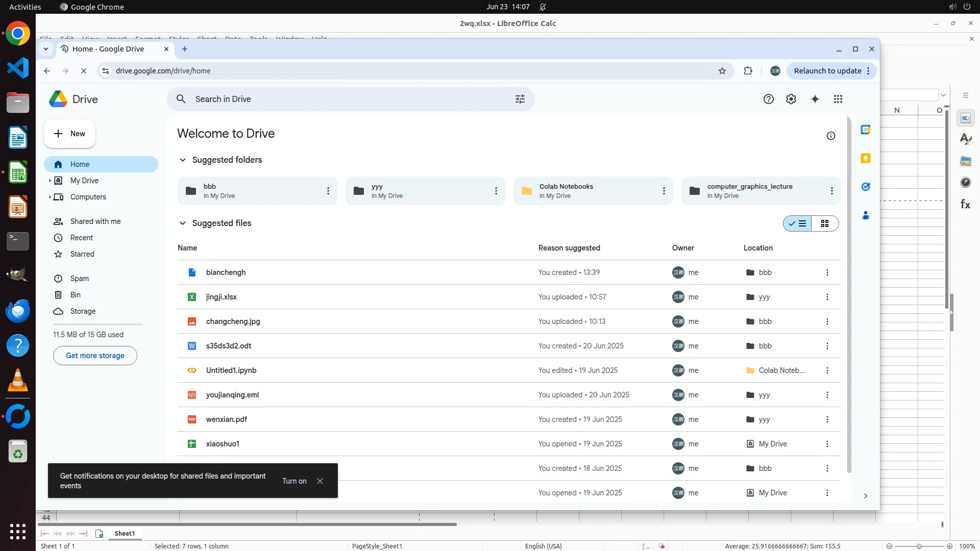Viewport: 980px width, 551px height.
Task: Open Help and support icon
Action: (768, 99)
